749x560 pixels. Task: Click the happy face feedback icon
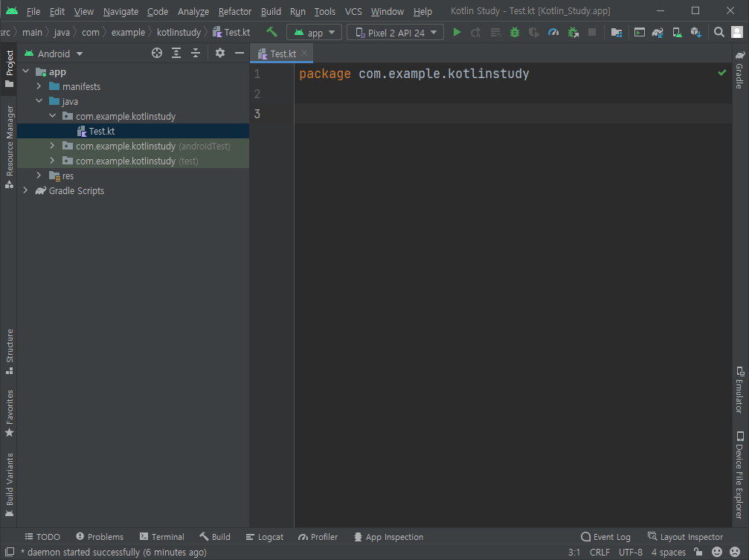click(x=716, y=552)
